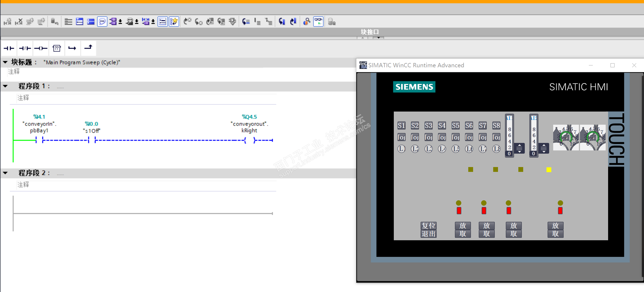
Task: Click the open branch icon
Action: [72, 48]
